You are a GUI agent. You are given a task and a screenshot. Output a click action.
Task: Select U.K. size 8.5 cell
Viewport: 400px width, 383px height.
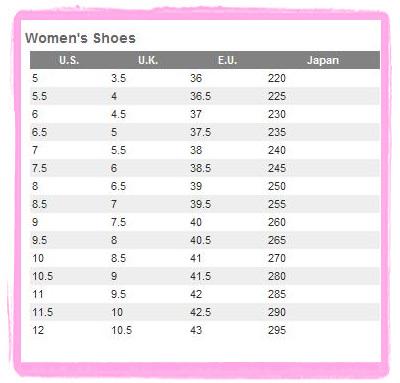click(118, 258)
